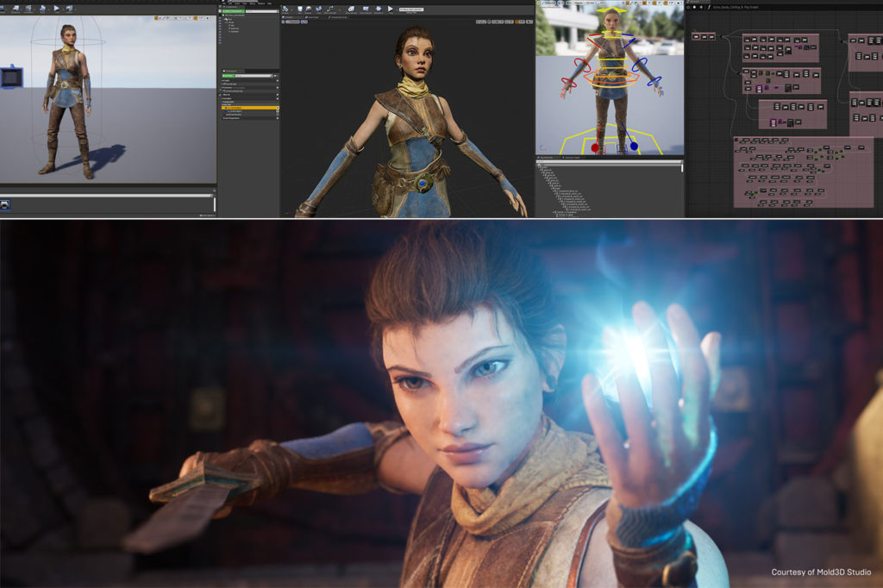Click function icon in rig graph breadcrumb bar
883x588 pixels.
click(x=709, y=7)
